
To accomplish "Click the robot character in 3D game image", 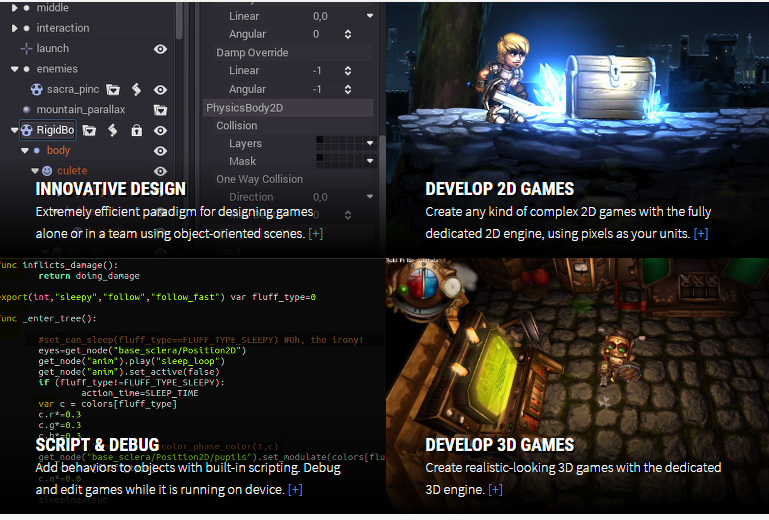I will [x=621, y=358].
